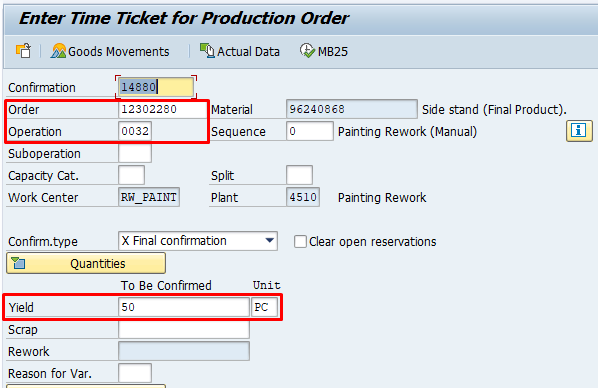Screen dimensions: 598x388
Task: Click the empty Scrap quantity field
Action: [x=184, y=329]
